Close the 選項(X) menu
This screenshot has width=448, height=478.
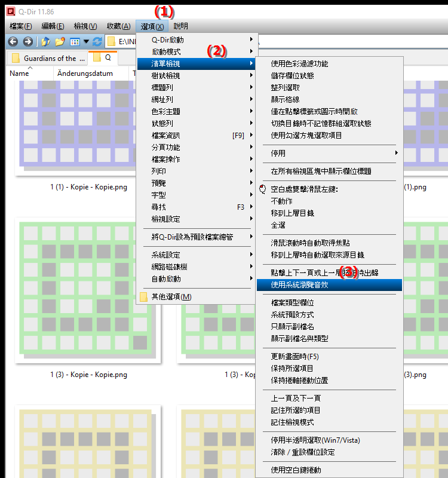(x=152, y=26)
